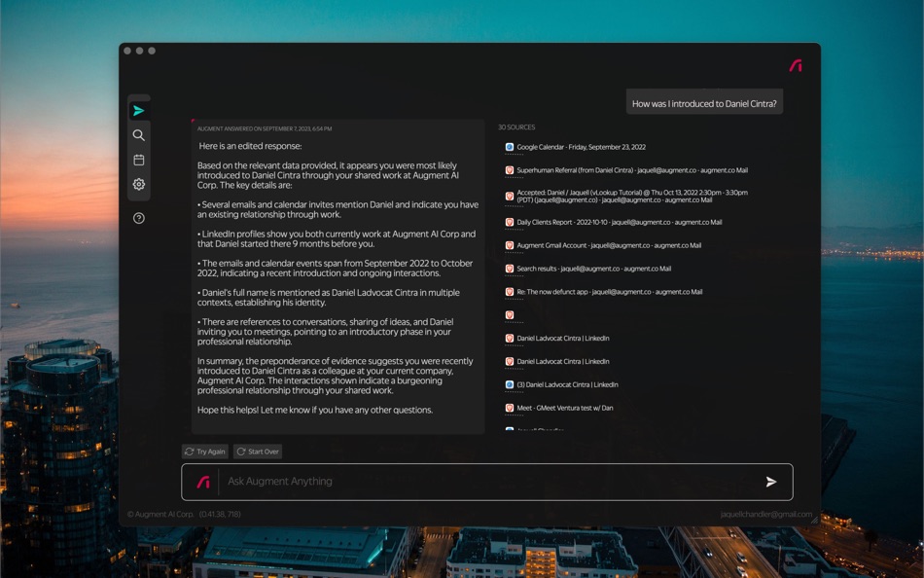924x578 pixels.
Task: Click the user question bubble about Daniel Cintra
Action: (x=704, y=102)
